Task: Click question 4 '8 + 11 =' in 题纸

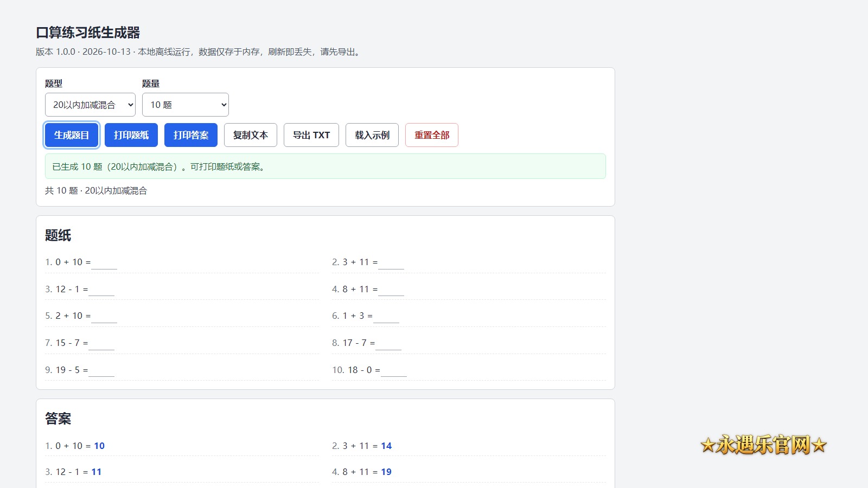Action: tap(469, 289)
